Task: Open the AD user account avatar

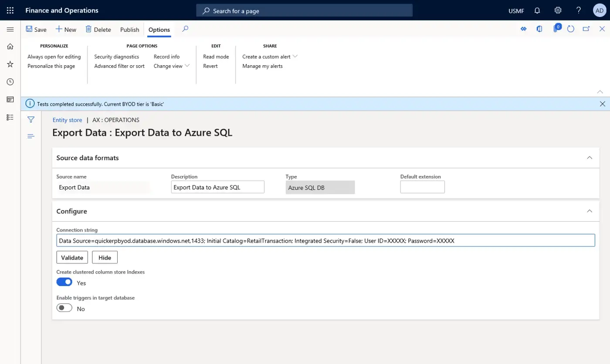Action: 599,10
